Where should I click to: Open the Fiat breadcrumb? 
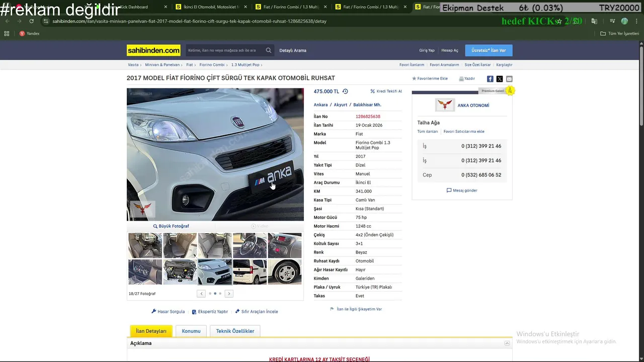tap(190, 65)
